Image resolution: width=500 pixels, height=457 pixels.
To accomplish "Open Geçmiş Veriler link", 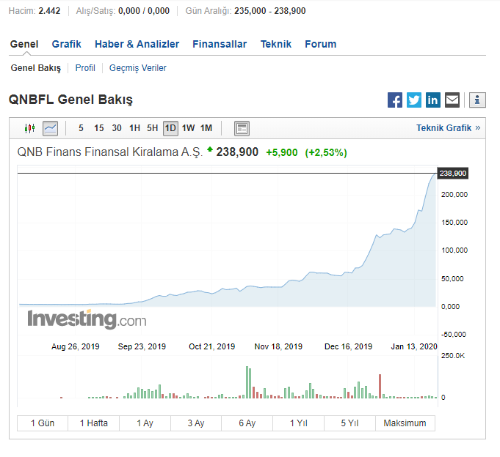I will click(x=138, y=68).
